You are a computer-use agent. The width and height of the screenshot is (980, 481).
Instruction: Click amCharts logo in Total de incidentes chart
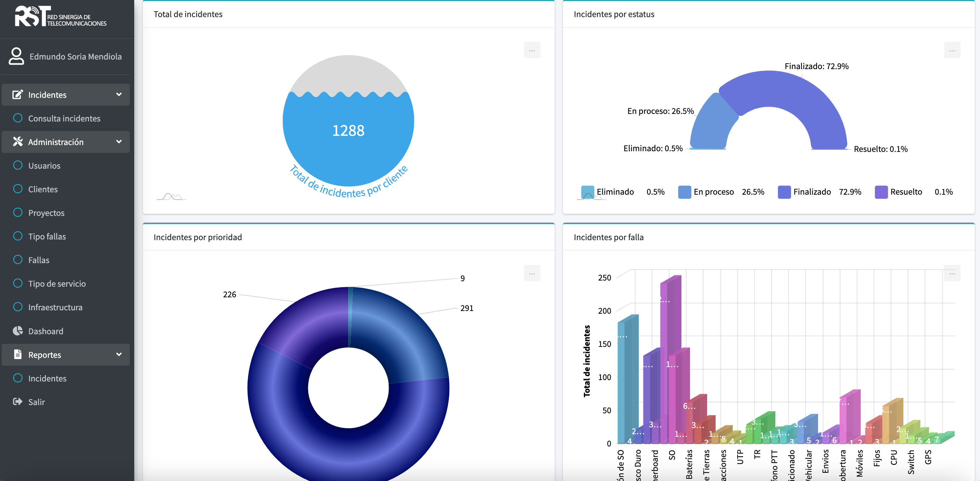pyautogui.click(x=171, y=196)
